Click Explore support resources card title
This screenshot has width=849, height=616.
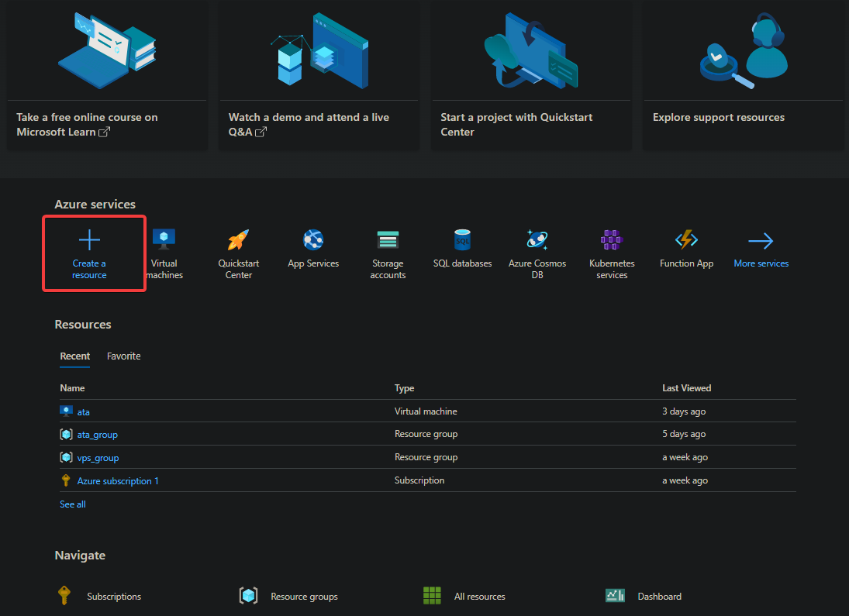[x=719, y=117]
